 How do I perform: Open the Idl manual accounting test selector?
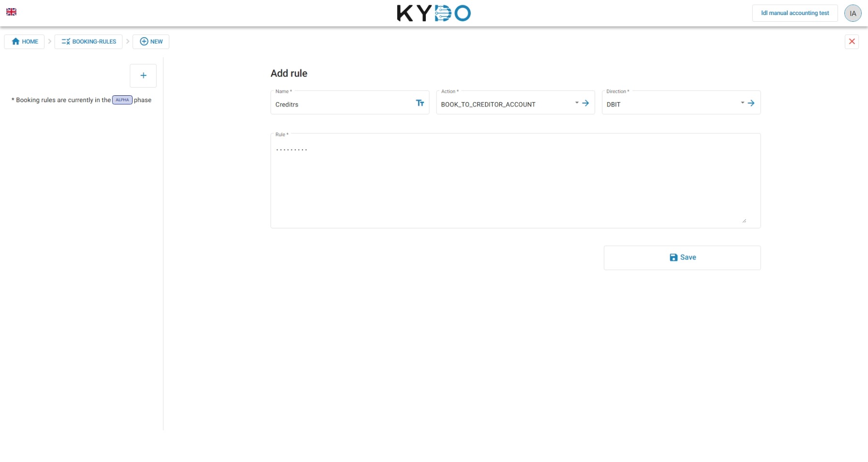click(794, 13)
